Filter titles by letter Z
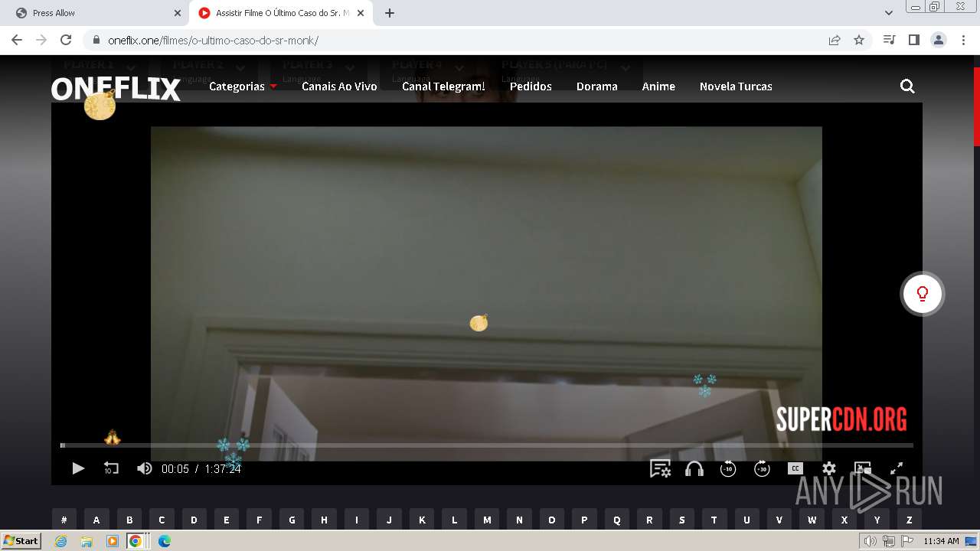Screen dimensions: 980x551 coord(910,520)
